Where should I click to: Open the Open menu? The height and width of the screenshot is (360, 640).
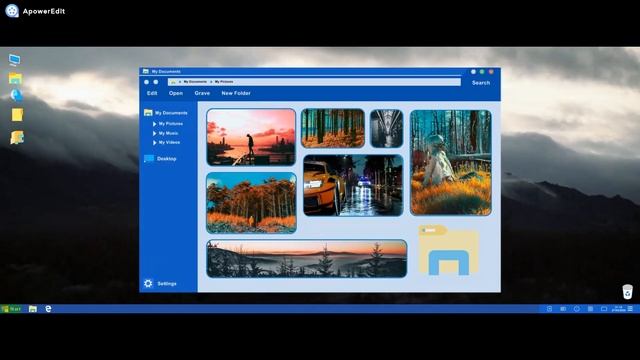click(176, 93)
